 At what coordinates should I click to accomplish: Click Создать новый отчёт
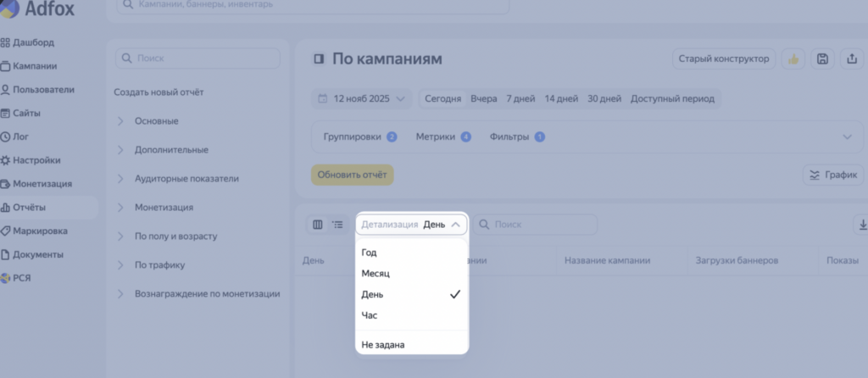click(159, 92)
